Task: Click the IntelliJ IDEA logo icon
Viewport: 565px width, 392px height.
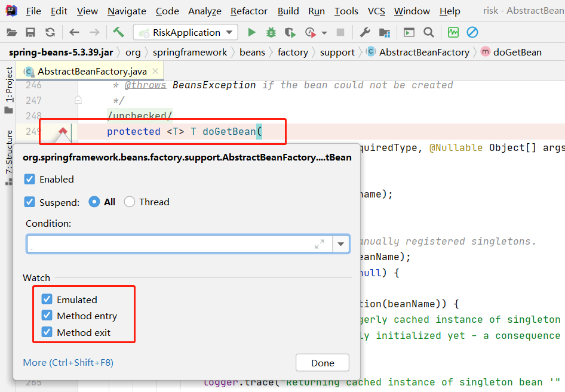Action: coord(11,10)
